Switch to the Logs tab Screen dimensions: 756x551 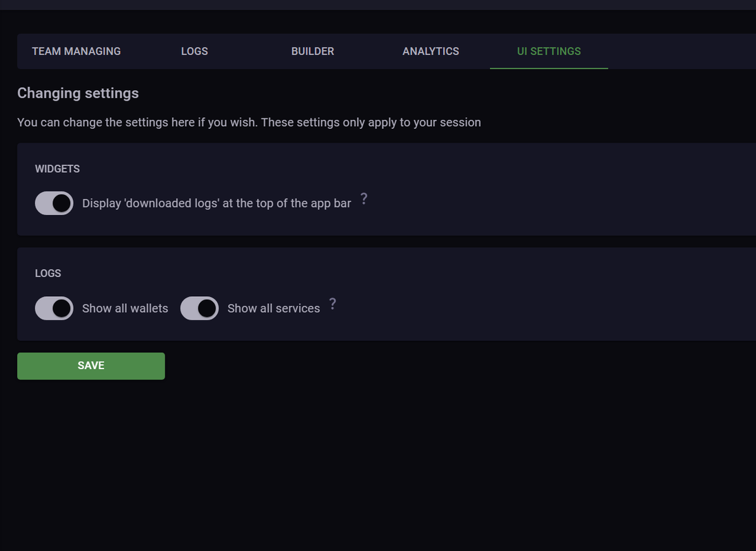(194, 51)
